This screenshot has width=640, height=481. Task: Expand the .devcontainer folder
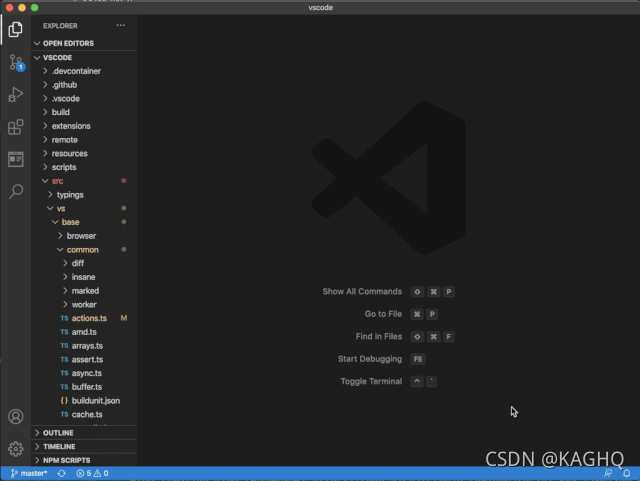(x=84, y=71)
